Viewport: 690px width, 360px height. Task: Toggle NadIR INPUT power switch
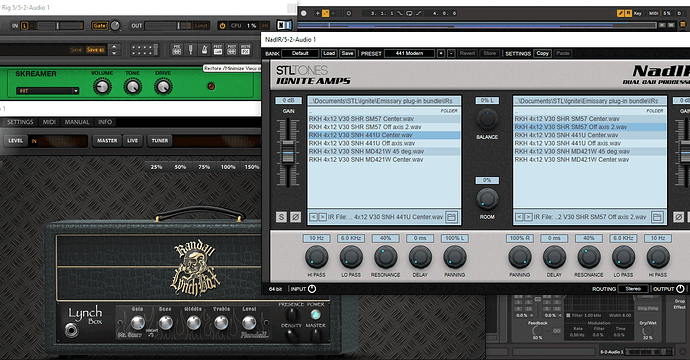coord(312,289)
